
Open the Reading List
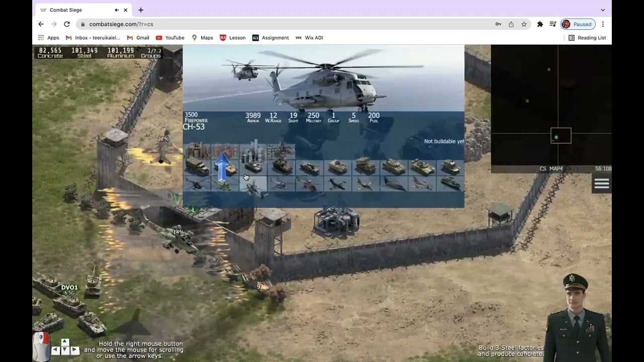click(x=587, y=38)
